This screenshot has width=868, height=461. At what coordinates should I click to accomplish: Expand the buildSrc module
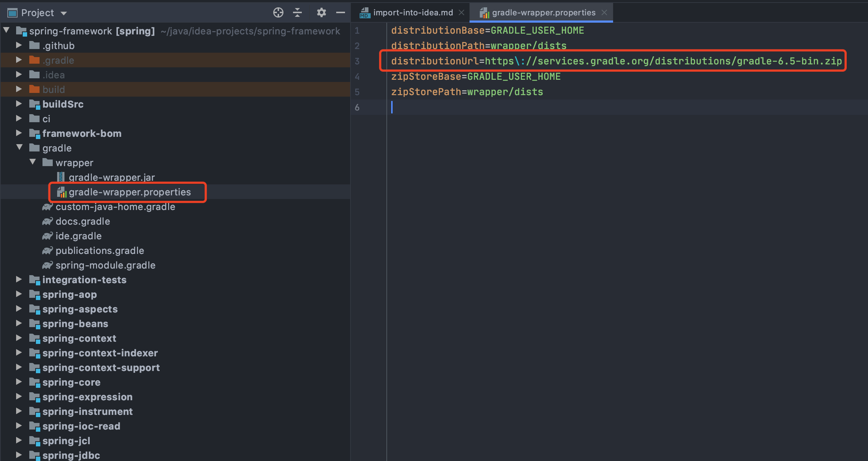click(19, 104)
